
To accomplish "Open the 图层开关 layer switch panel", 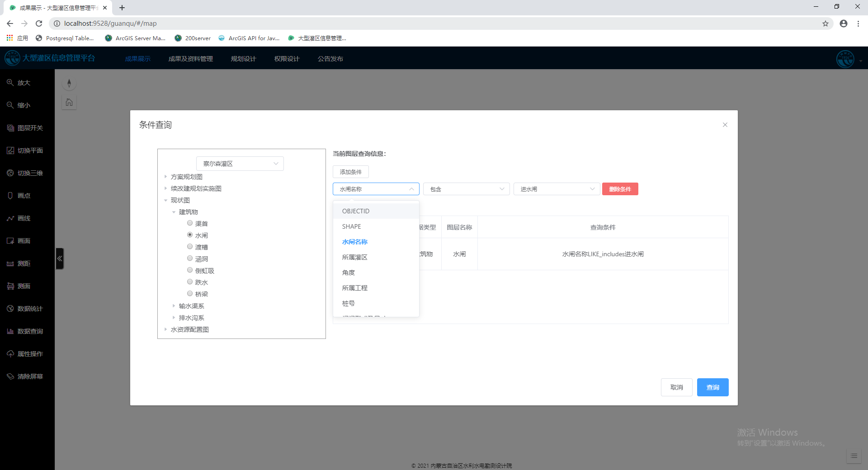I will (x=25, y=128).
